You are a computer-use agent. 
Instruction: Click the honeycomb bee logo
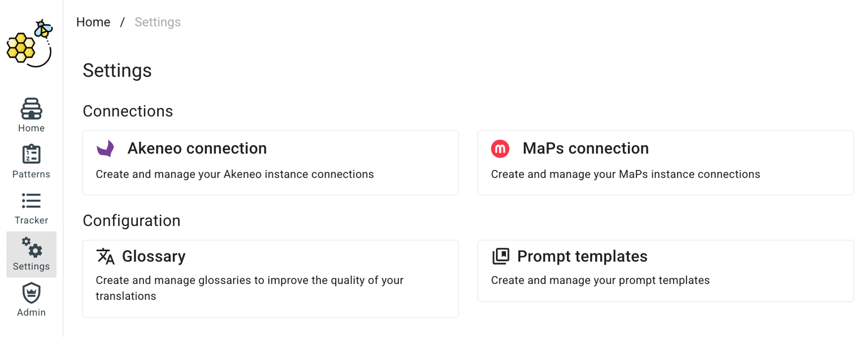tap(30, 43)
